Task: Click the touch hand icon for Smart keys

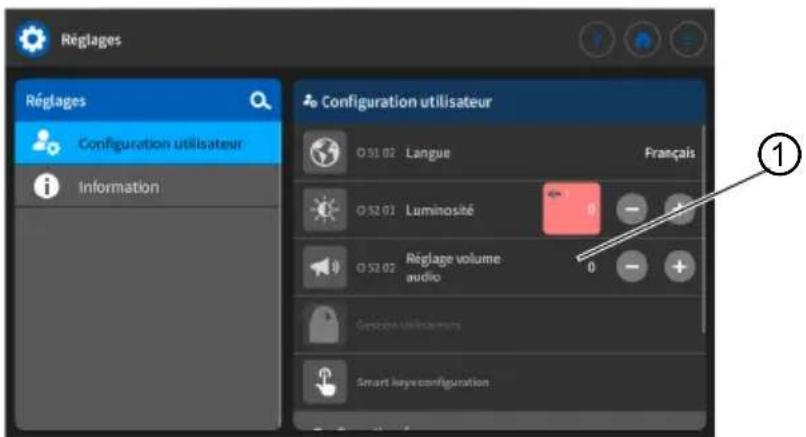Action: 325,382
